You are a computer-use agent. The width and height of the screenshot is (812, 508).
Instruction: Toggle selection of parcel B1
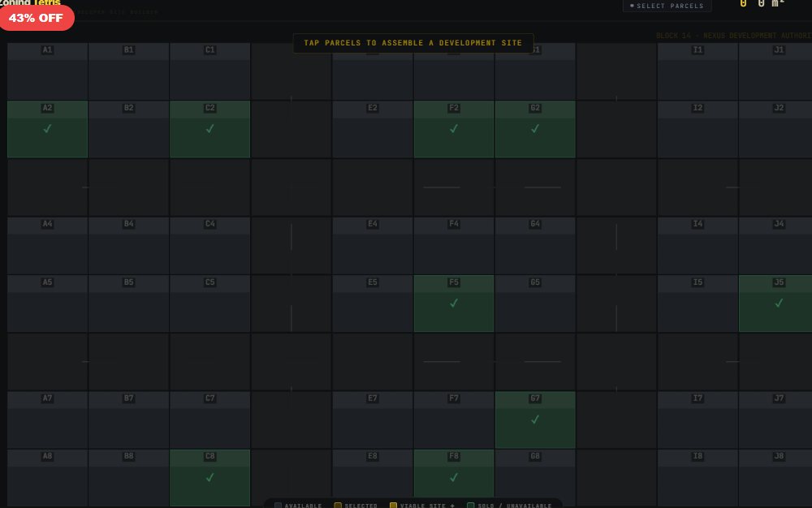pyautogui.click(x=127, y=73)
